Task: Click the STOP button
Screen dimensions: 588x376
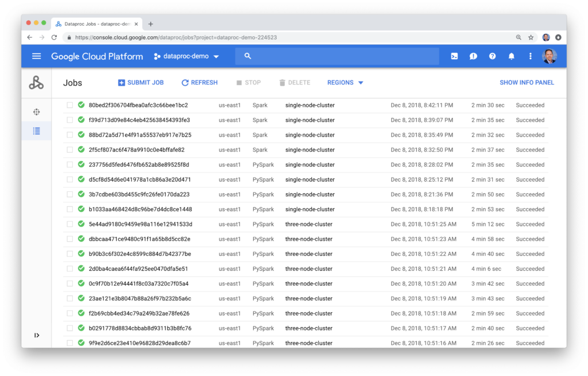Action: (249, 83)
